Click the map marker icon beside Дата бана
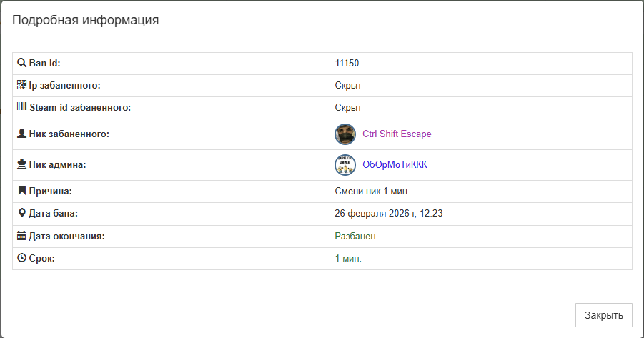 (21, 213)
